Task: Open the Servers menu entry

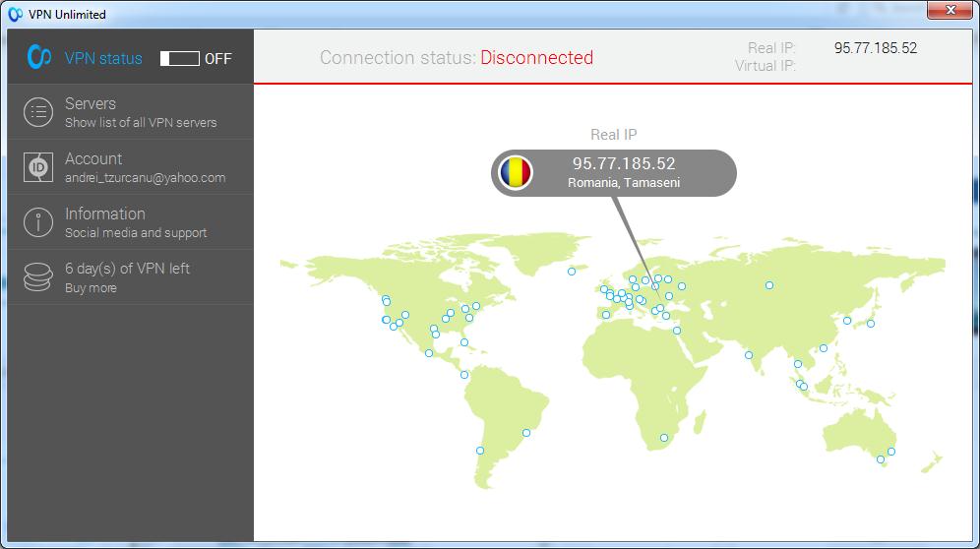Action: 91,103
